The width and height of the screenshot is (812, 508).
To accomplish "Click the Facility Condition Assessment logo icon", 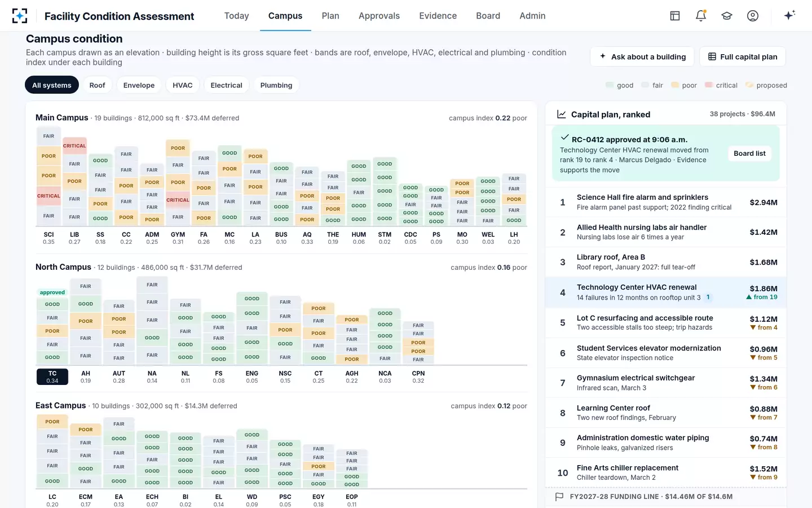I will [20, 16].
